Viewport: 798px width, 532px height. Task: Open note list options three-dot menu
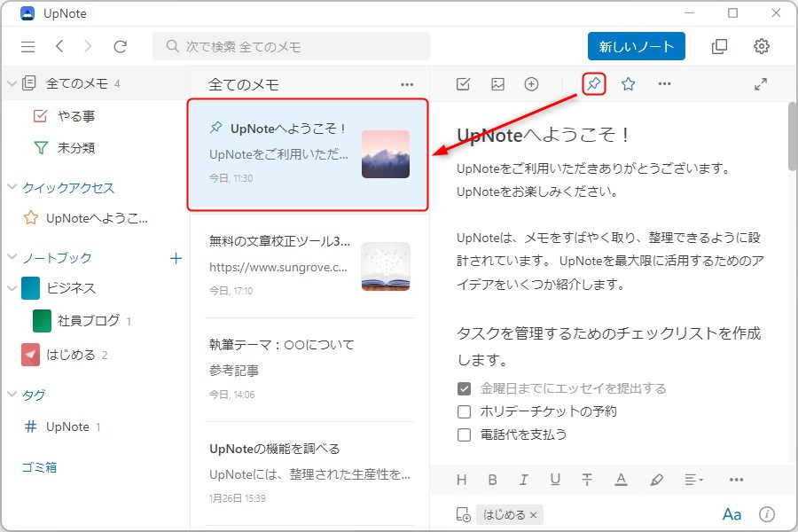pyautogui.click(x=407, y=84)
